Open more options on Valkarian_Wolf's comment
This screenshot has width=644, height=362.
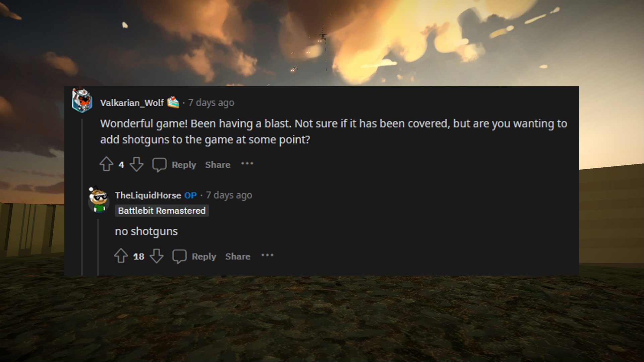247,164
